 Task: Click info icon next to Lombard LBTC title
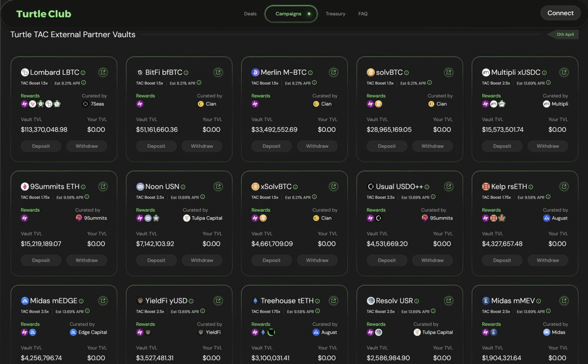tap(83, 73)
